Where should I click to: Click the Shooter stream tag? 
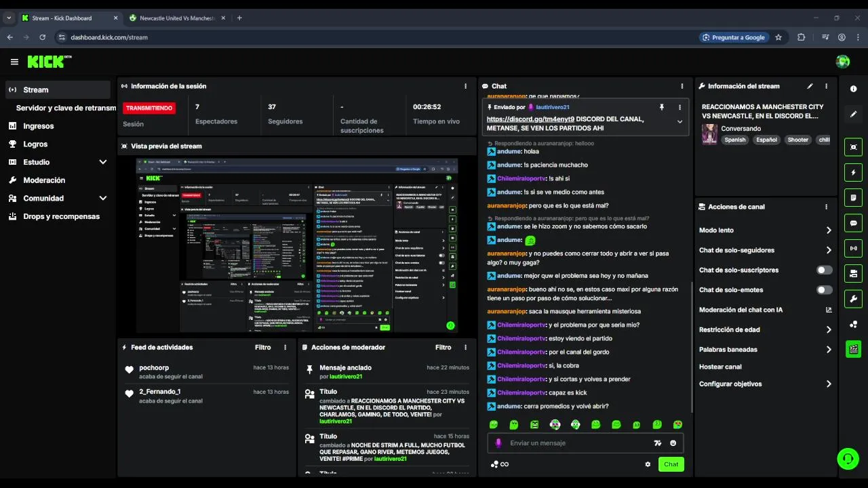(798, 140)
